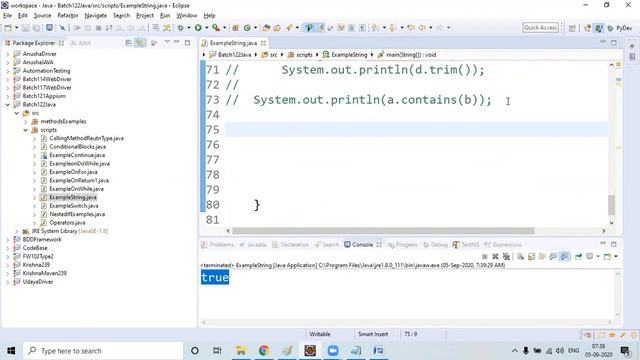Click the editor horizontal scrollbar
Screen dimensions: 640x360
pyautogui.click(x=383, y=231)
